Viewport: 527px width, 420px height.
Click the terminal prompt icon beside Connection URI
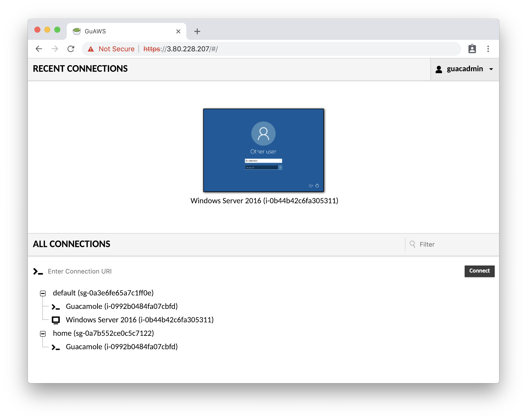tap(38, 271)
